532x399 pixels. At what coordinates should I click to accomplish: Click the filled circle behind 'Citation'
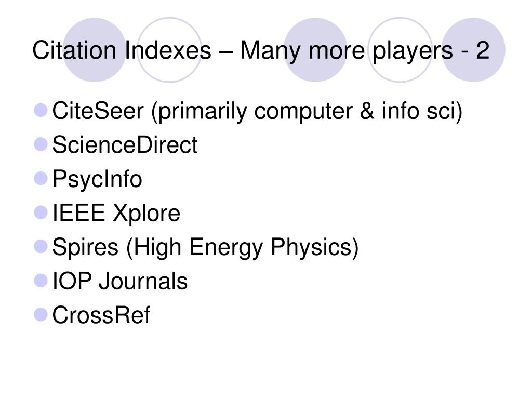point(95,50)
